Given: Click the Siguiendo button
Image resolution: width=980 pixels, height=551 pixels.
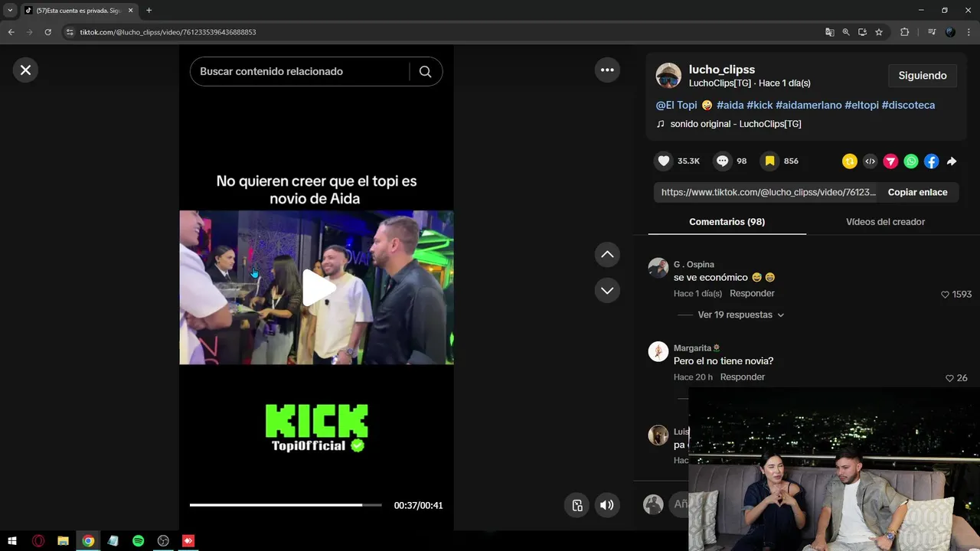Looking at the screenshot, I should [923, 76].
